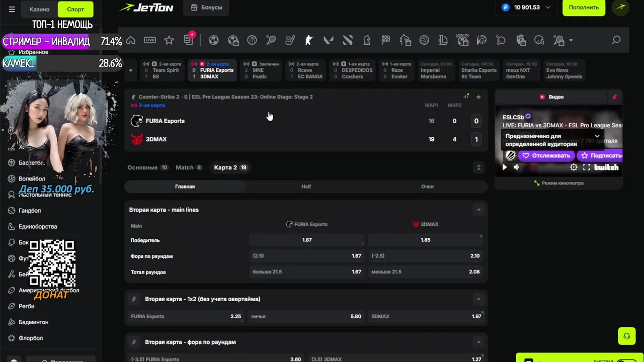
Task: Select the soccer ball sport icon
Action: pos(214,40)
